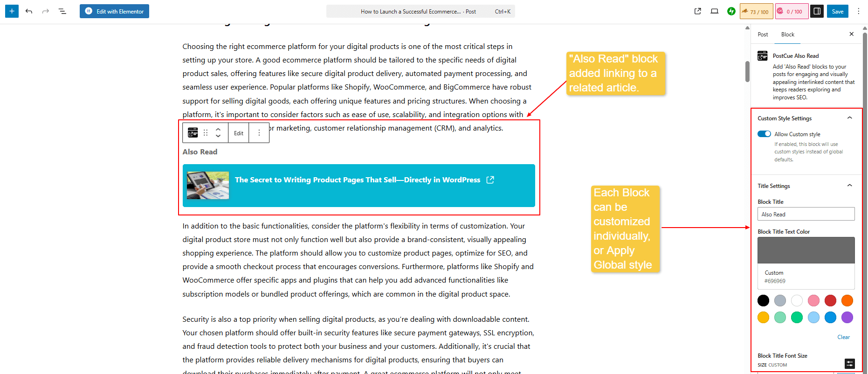Image resolution: width=868 pixels, height=374 pixels.
Task: Toggle Allow Custom style switch
Action: [765, 134]
